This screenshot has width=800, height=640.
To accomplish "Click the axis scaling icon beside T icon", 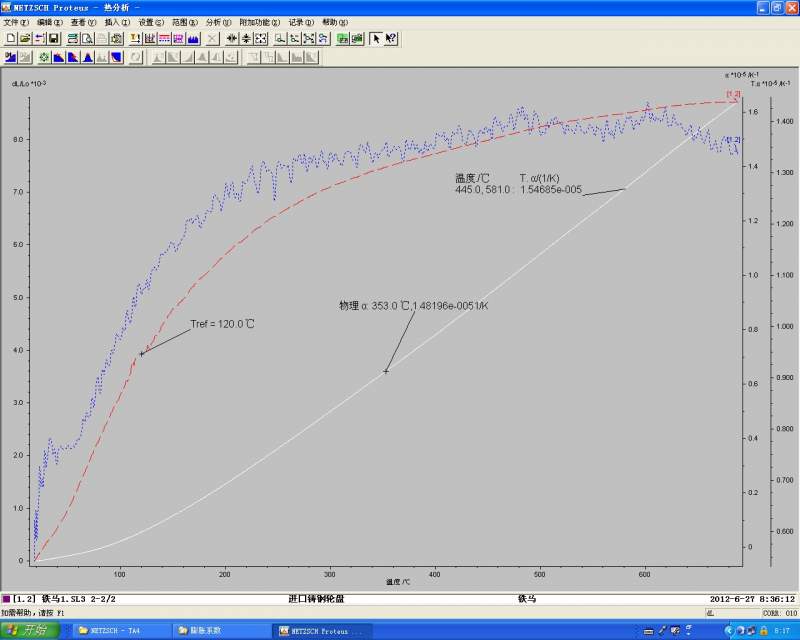I will pyautogui.click(x=149, y=38).
